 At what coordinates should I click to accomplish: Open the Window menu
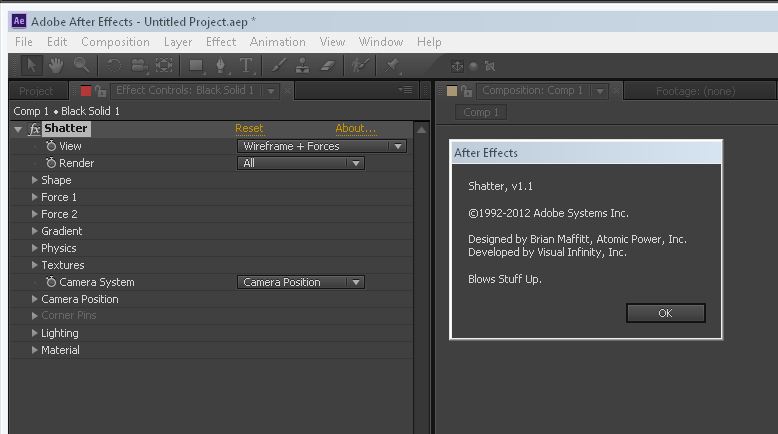point(381,42)
